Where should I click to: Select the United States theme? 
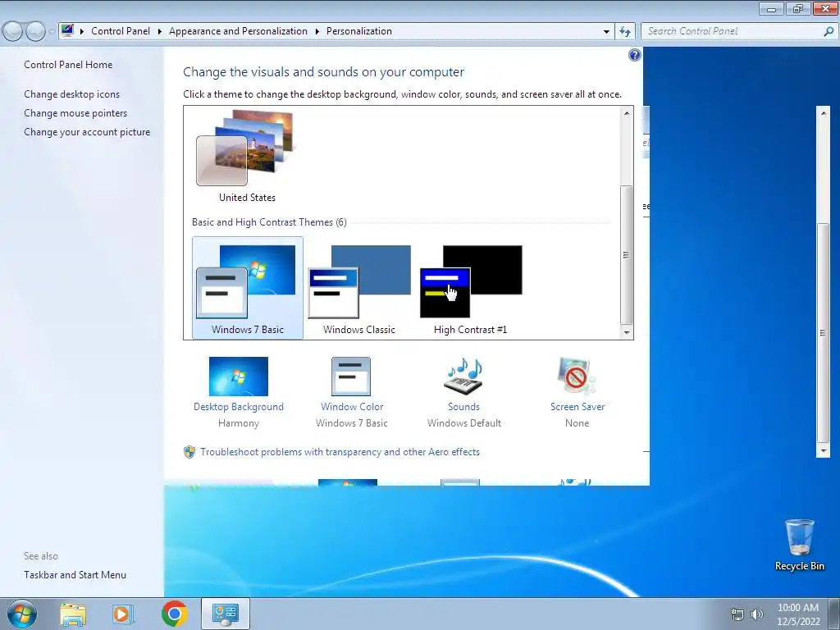(247, 156)
